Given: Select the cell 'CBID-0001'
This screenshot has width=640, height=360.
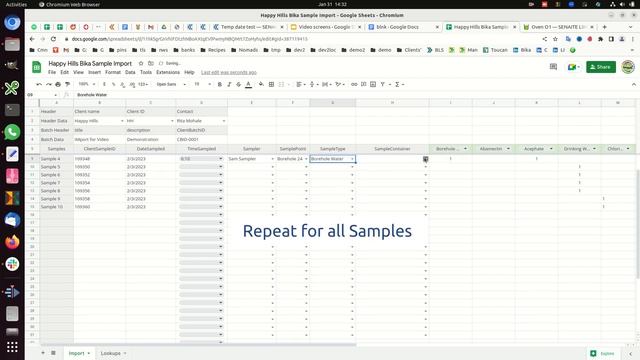Looking at the screenshot, I should pos(202,139).
